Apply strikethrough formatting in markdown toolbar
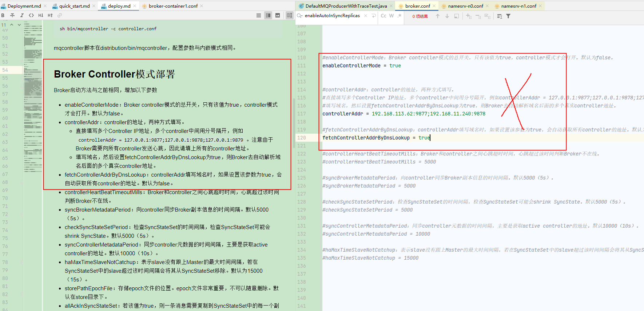The width and height of the screenshot is (644, 311). [x=12, y=15]
